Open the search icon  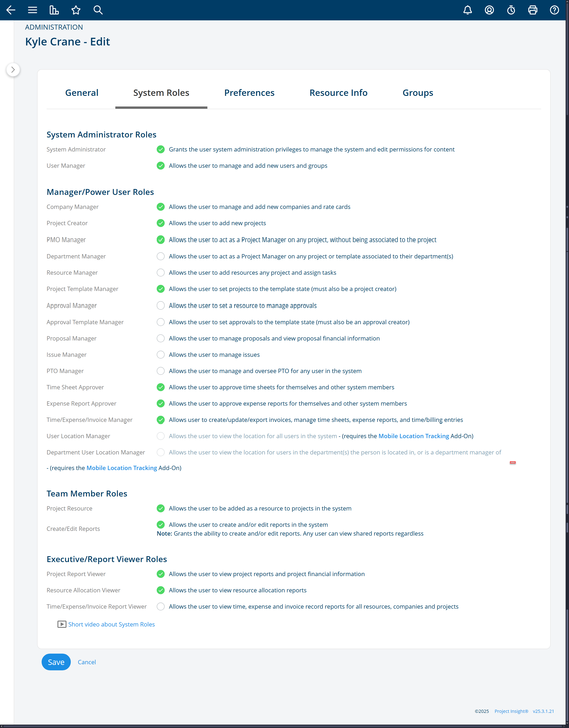point(98,10)
